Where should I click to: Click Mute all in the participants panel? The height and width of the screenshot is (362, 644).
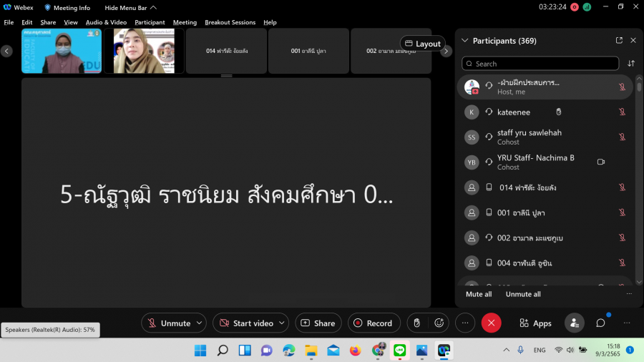click(x=479, y=294)
